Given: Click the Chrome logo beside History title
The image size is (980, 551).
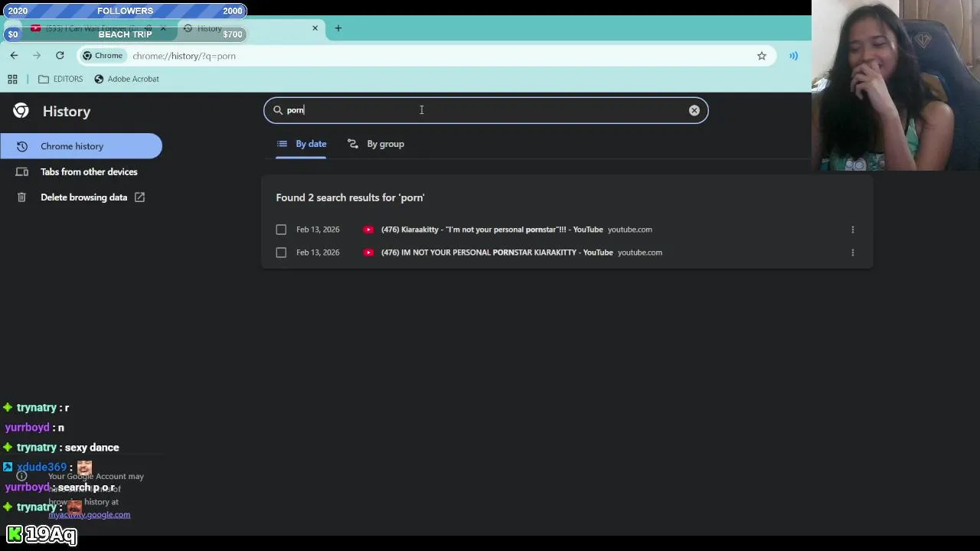Looking at the screenshot, I should (x=21, y=111).
